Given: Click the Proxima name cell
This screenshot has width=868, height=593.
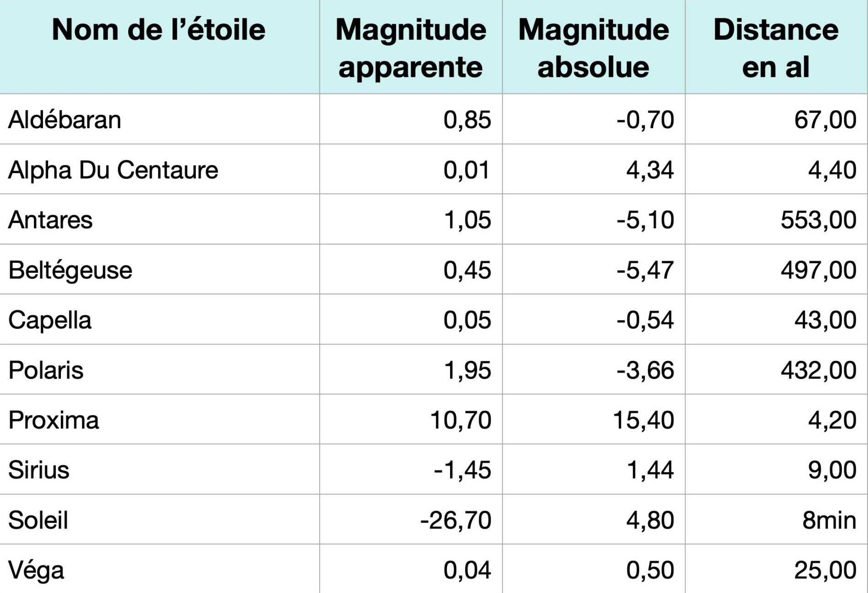Looking at the screenshot, I should [54, 420].
